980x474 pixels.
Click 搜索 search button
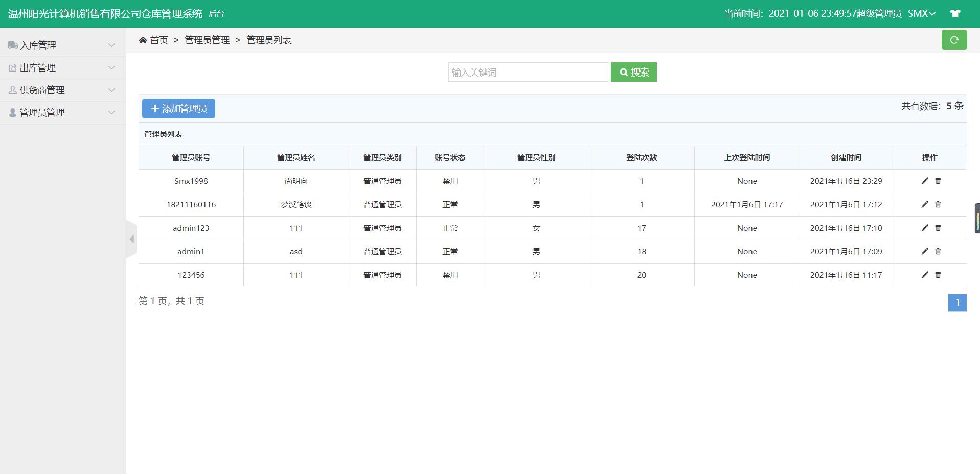(x=633, y=72)
